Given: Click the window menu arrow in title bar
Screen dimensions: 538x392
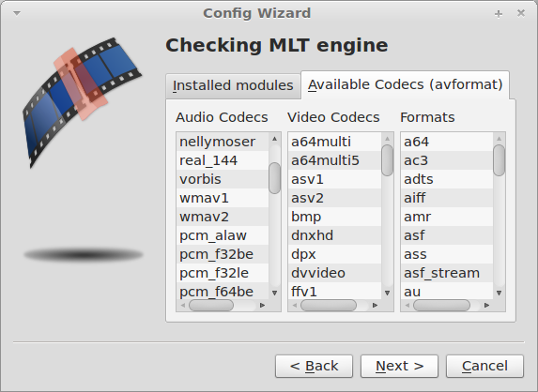Looking at the screenshot, I should pos(17,13).
